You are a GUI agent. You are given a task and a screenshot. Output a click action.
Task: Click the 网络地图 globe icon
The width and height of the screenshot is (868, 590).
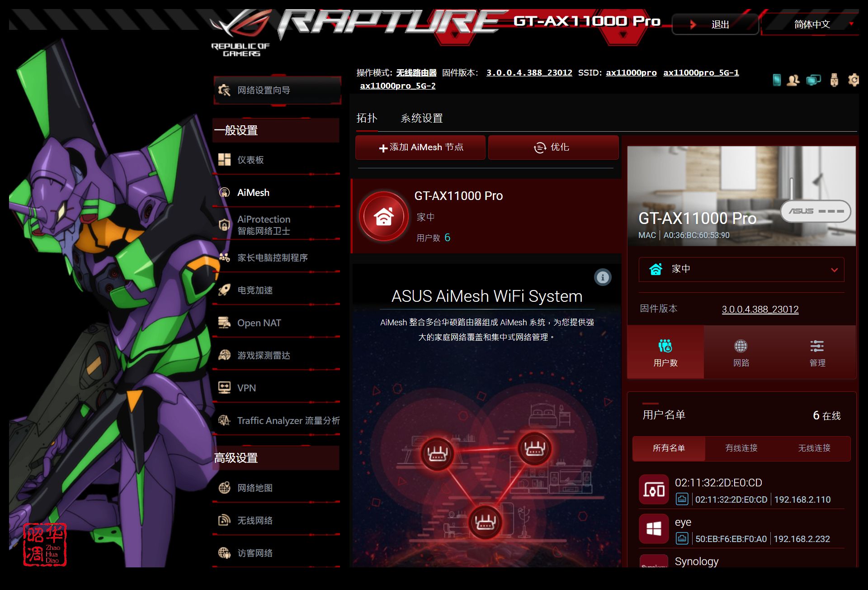(x=224, y=488)
